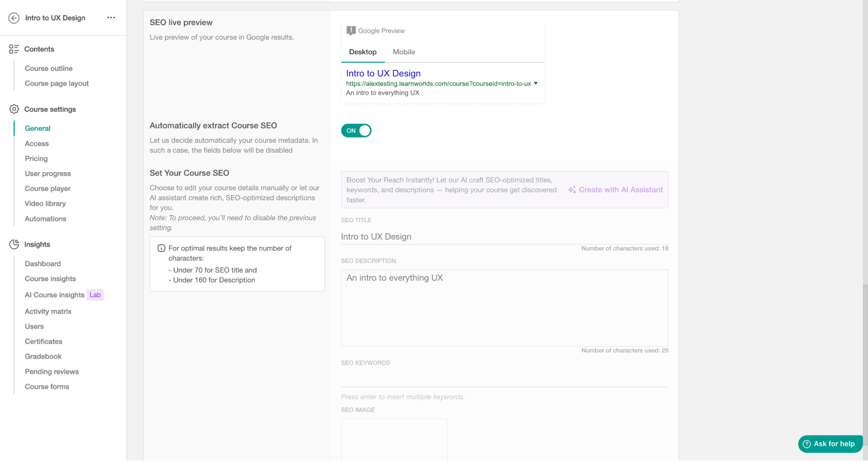Click the back arrow beside Intro to UX Design
The height and width of the screenshot is (461, 868).
pos(13,18)
